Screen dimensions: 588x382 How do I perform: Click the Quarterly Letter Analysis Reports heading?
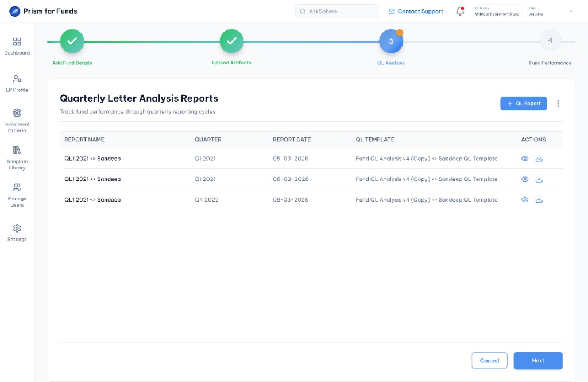(139, 98)
